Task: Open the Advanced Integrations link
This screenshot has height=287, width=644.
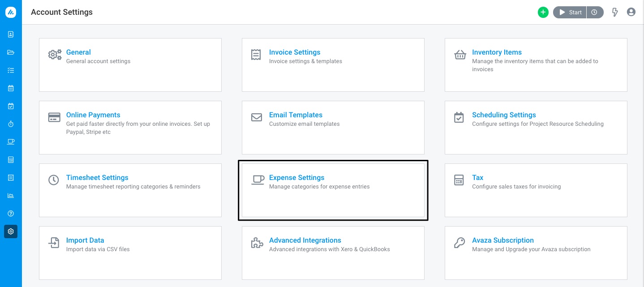Action: tap(305, 240)
